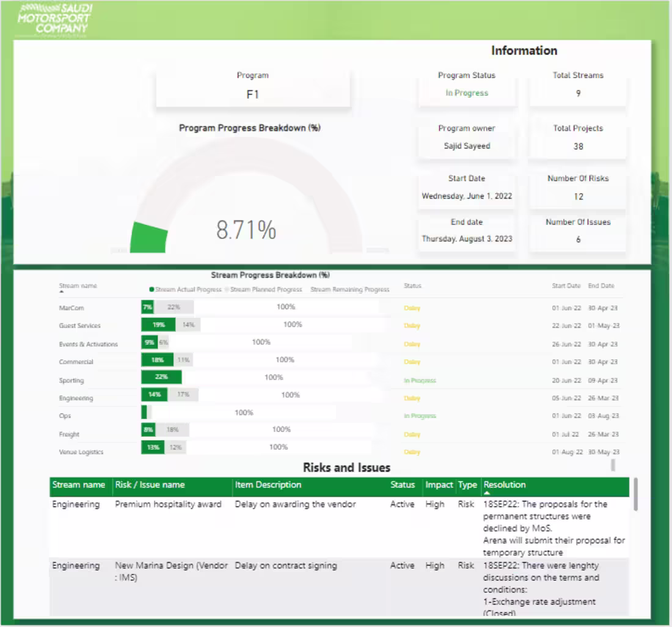Click the sort caret below the Resolution header
The height and width of the screenshot is (627, 672).
coord(487,493)
